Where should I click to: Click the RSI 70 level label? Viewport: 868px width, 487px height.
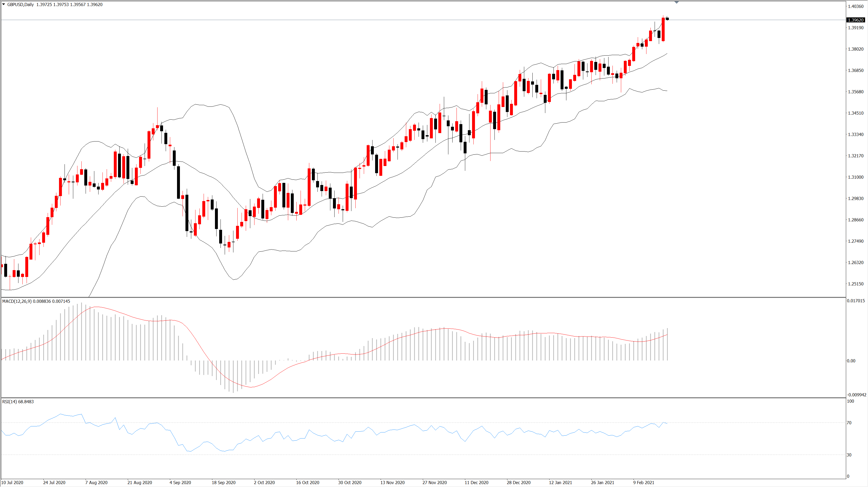pos(849,423)
